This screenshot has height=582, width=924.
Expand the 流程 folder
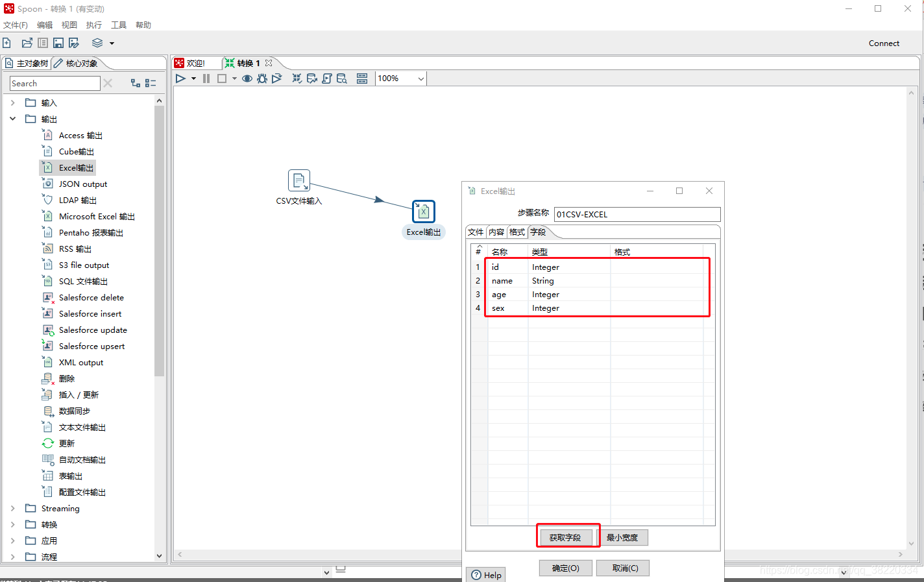click(13, 557)
